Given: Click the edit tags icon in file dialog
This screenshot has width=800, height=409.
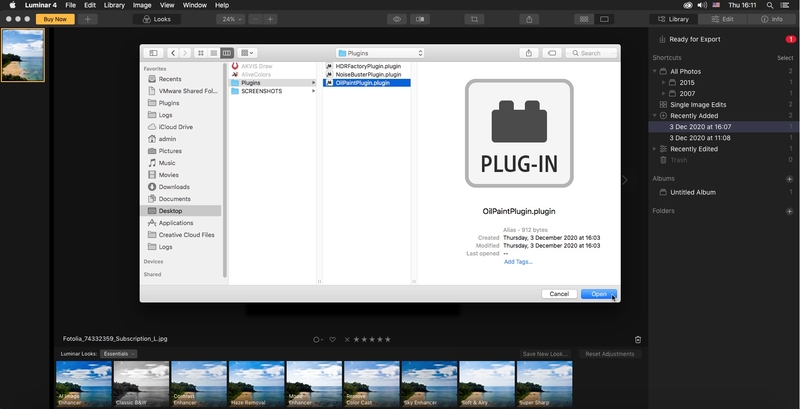Looking at the screenshot, I should [552, 53].
